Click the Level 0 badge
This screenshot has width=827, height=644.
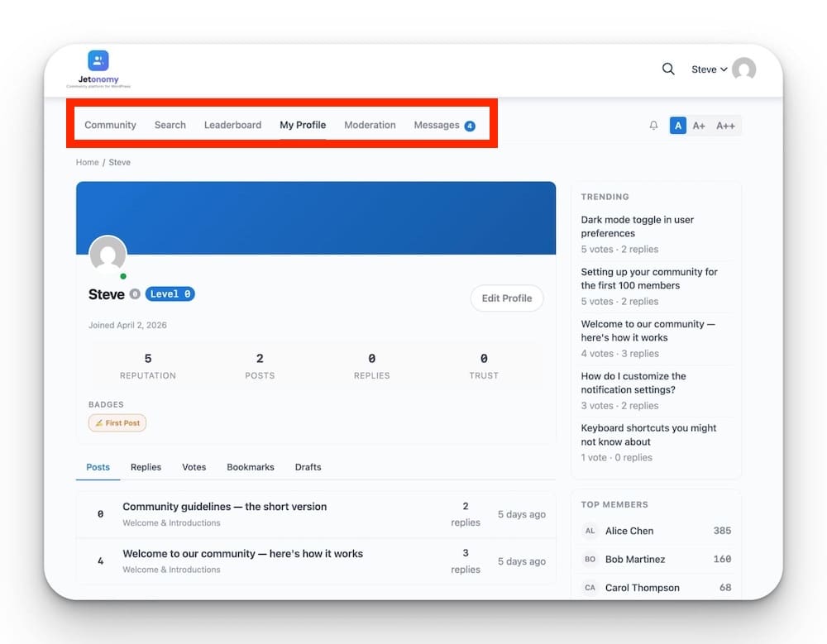(x=170, y=293)
